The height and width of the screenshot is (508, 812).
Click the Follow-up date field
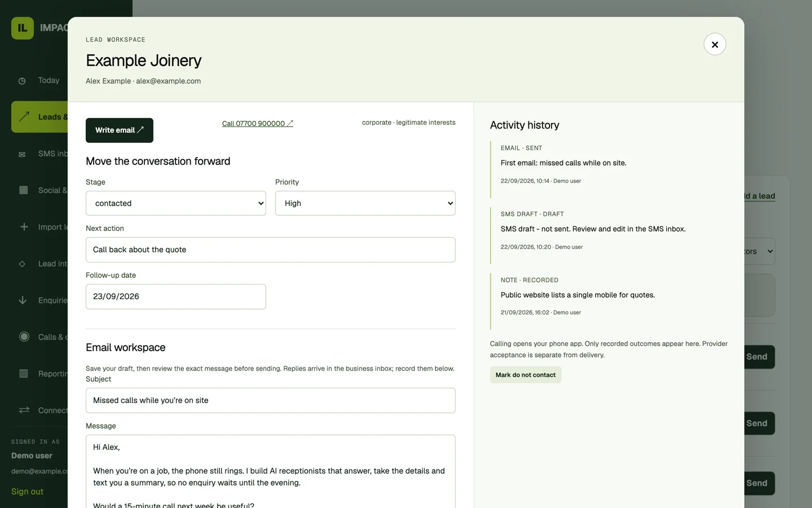tap(176, 296)
